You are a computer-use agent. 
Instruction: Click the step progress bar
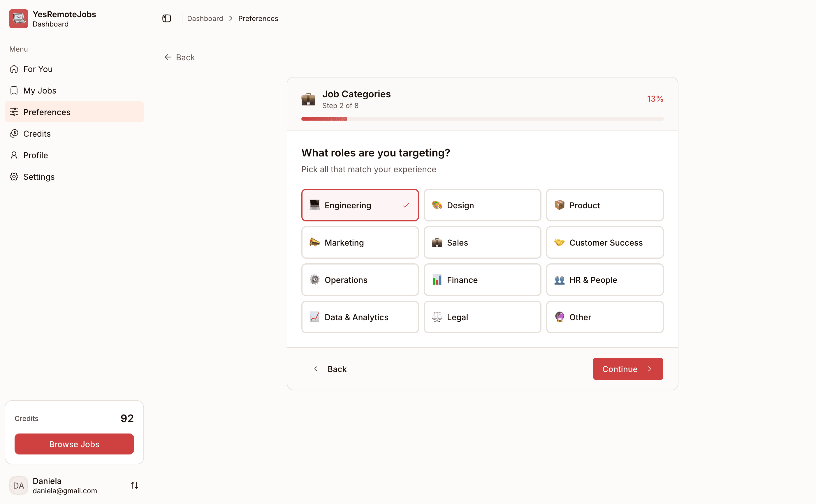coord(482,119)
